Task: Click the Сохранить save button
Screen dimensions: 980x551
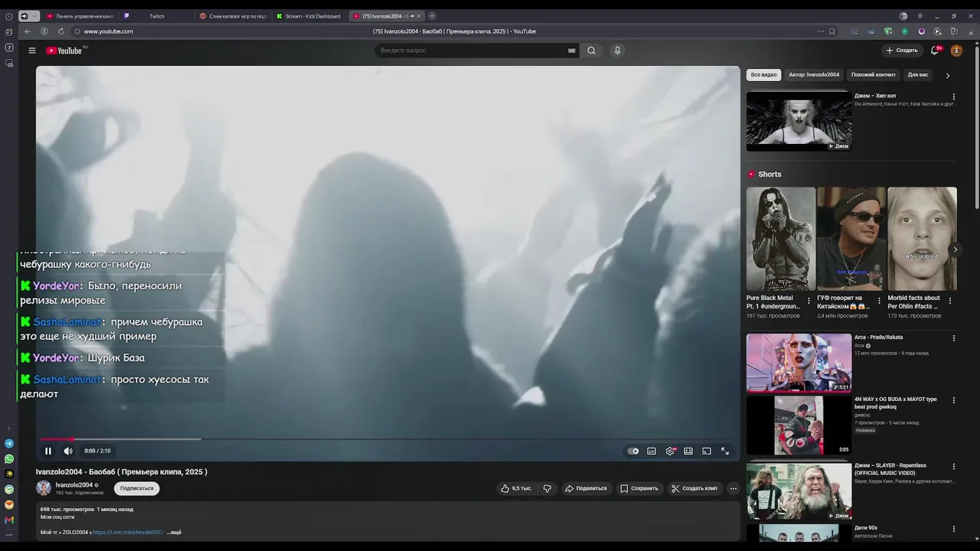Action: (639, 488)
